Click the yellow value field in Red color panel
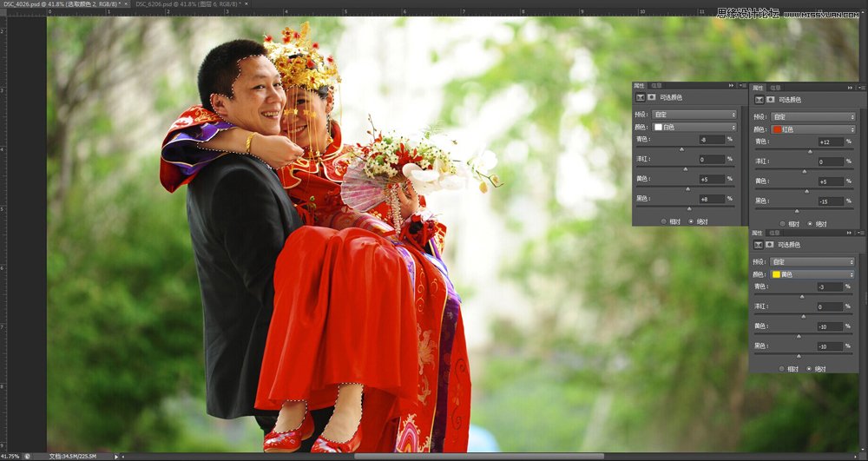 831,181
